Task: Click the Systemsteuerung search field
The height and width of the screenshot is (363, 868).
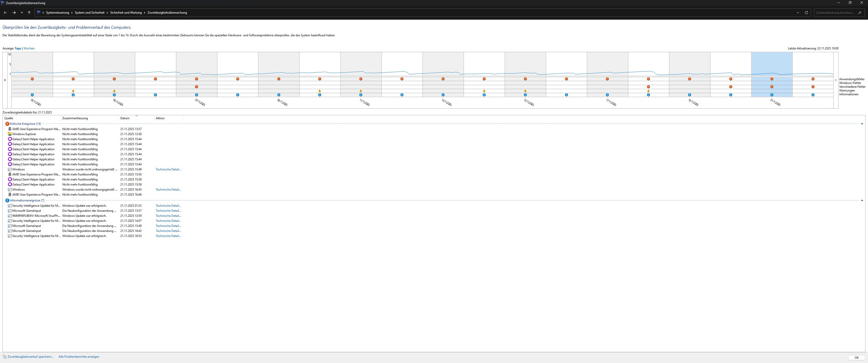Action: pyautogui.click(x=835, y=12)
